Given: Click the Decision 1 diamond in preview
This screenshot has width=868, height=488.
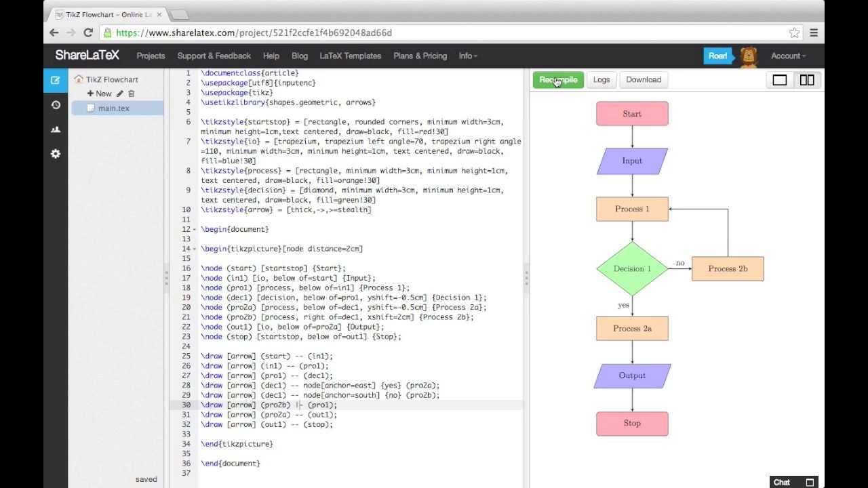Looking at the screenshot, I should click(x=632, y=268).
